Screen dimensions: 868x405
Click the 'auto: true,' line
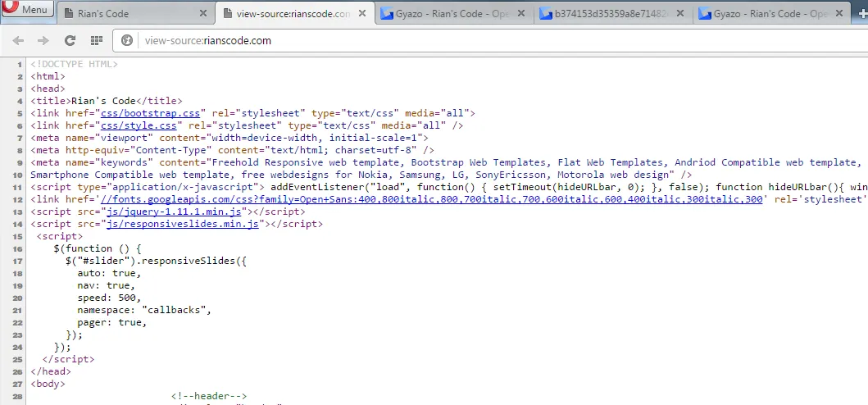pyautogui.click(x=109, y=273)
